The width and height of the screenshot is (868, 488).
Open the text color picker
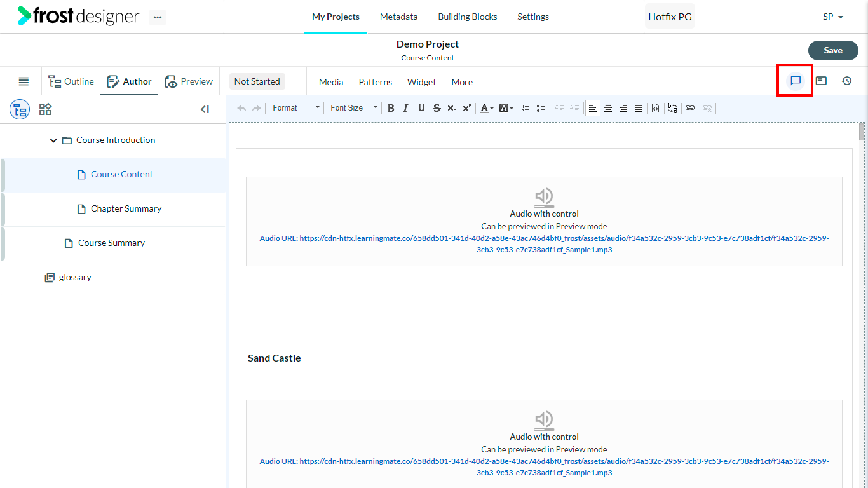486,108
